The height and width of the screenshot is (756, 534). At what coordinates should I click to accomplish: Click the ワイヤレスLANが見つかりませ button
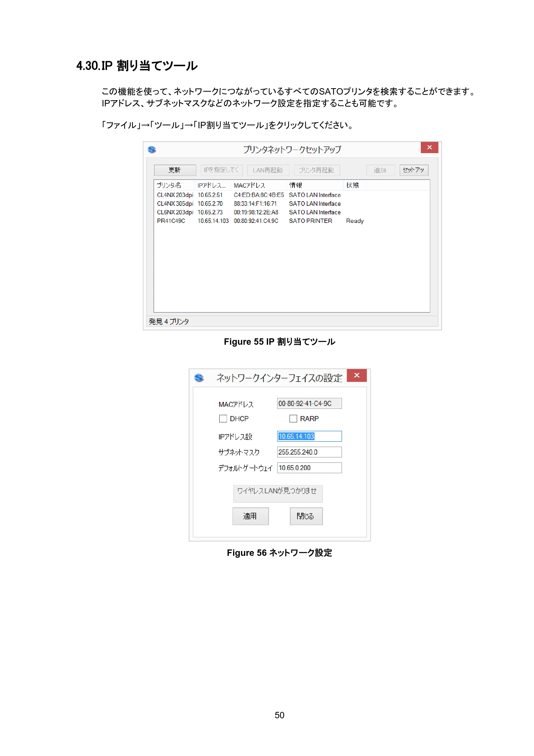pyautogui.click(x=278, y=494)
